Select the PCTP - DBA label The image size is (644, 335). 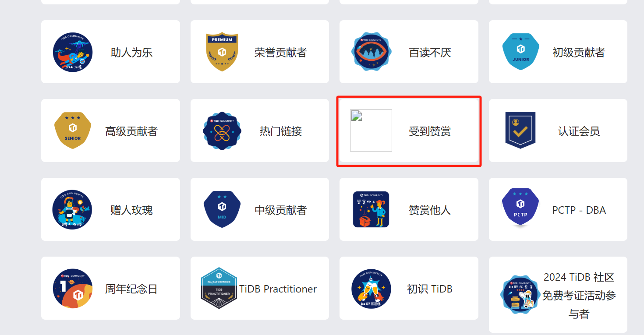[x=579, y=210]
